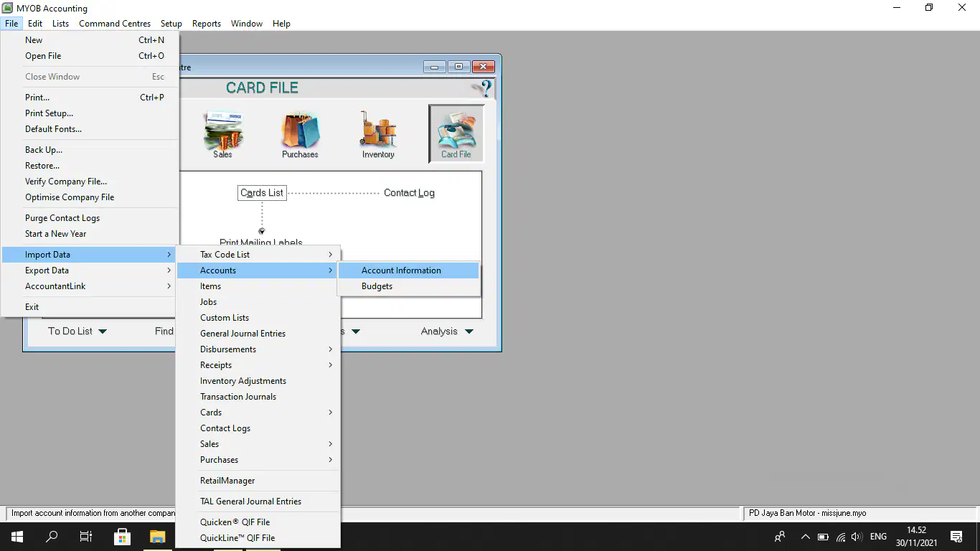Open the Cards List button

[x=262, y=193]
